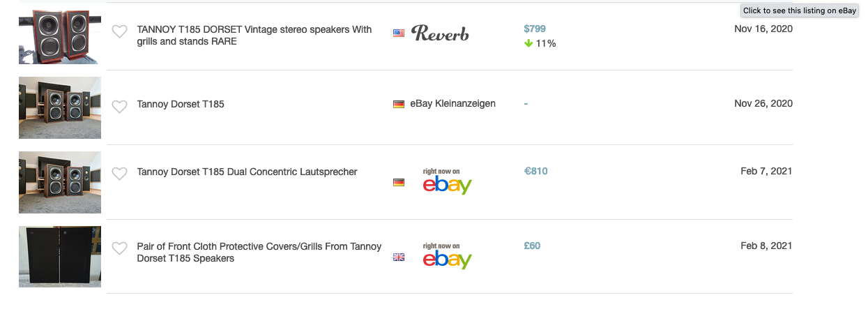The width and height of the screenshot is (868, 323).
Task: Click the green price drop arrow icon
Action: pos(528,43)
